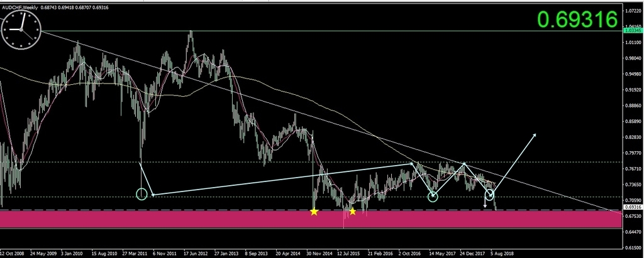The height and width of the screenshot is (258, 644).
Task: Select the green circle object at the 2017 low
Action: (x=433, y=197)
